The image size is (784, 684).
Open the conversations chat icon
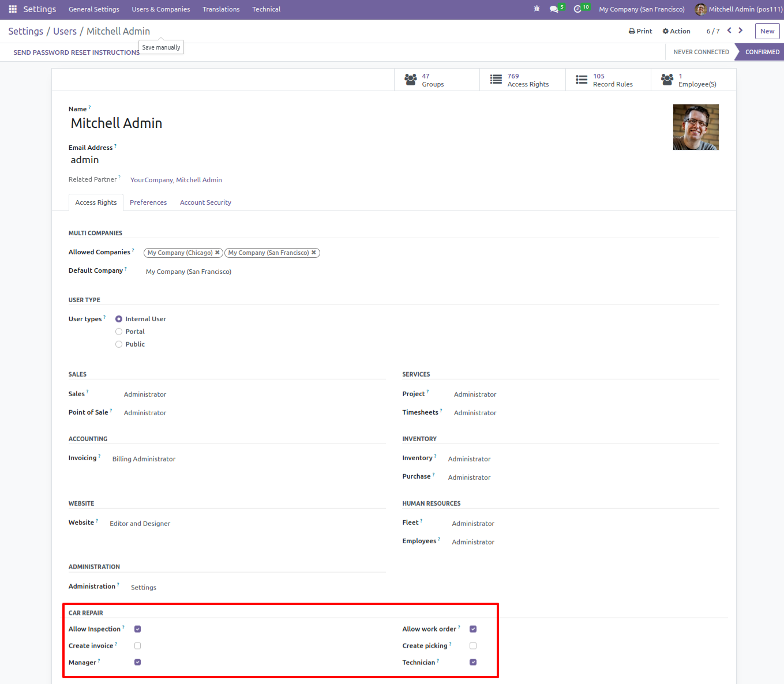pos(554,9)
